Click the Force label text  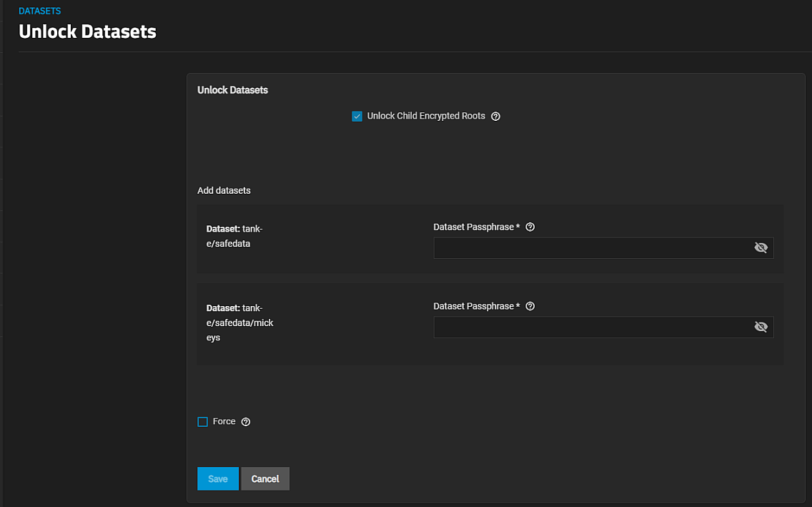tap(224, 422)
